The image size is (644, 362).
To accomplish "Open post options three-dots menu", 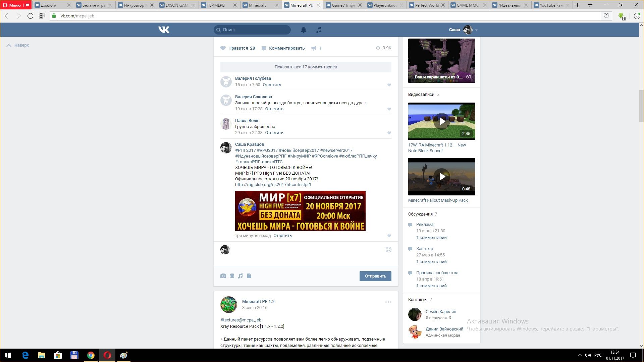I will pyautogui.click(x=388, y=302).
